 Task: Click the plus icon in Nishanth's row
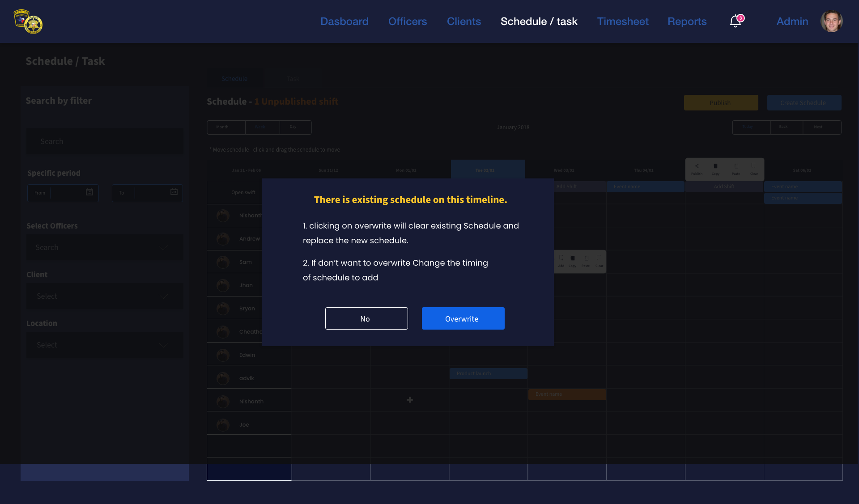click(409, 400)
